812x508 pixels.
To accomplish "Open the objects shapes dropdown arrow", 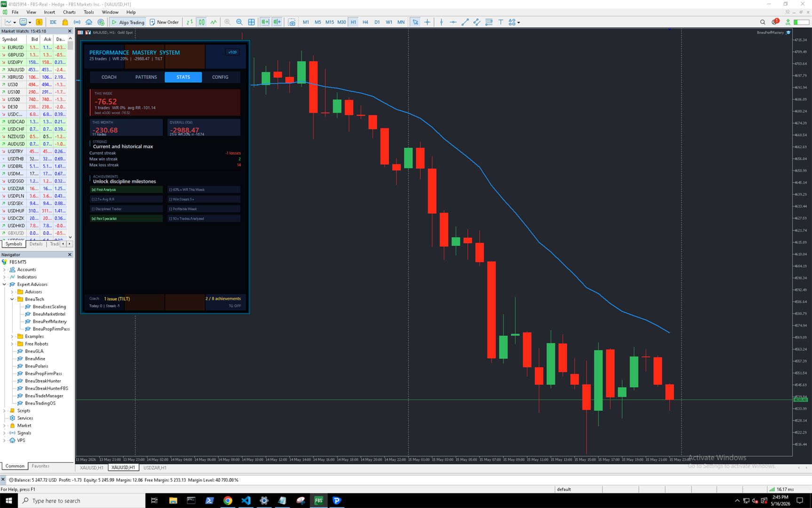I will click(x=519, y=22).
